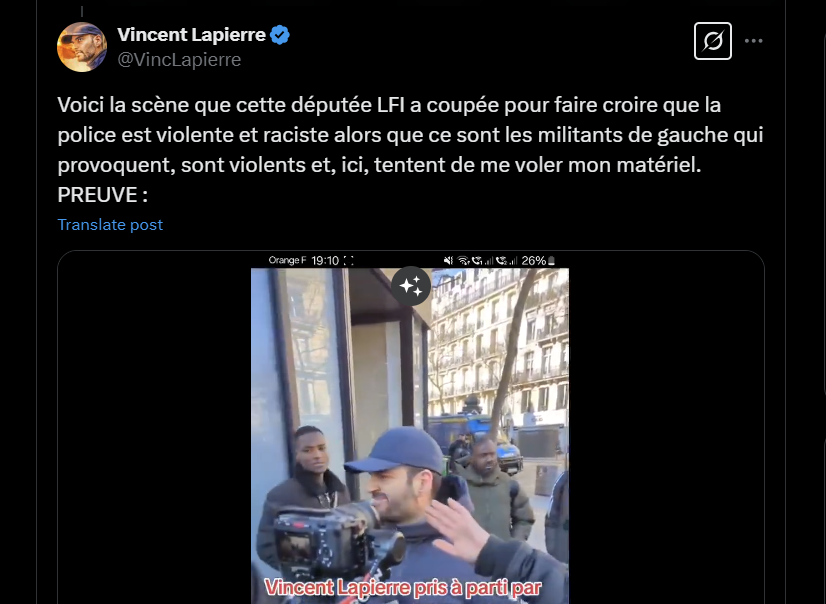
Task: Open Vincent Lapierre's profile avatar
Action: [82, 47]
